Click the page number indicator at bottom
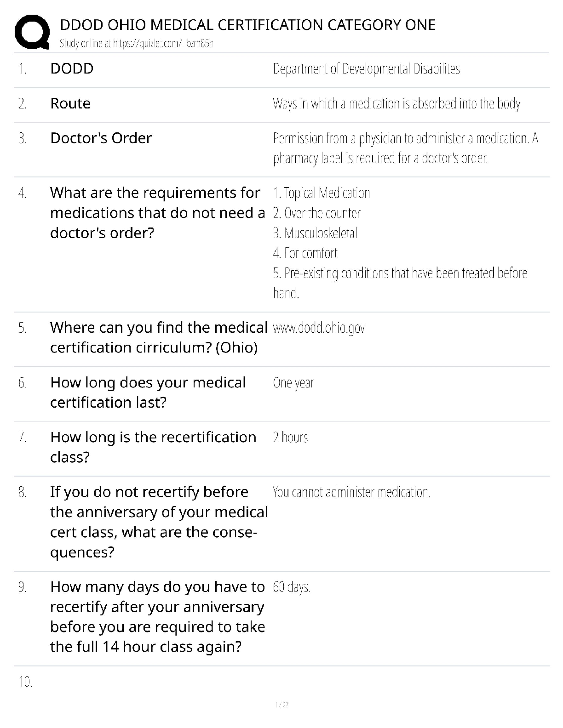This screenshot has height=728, width=563. [x=281, y=705]
